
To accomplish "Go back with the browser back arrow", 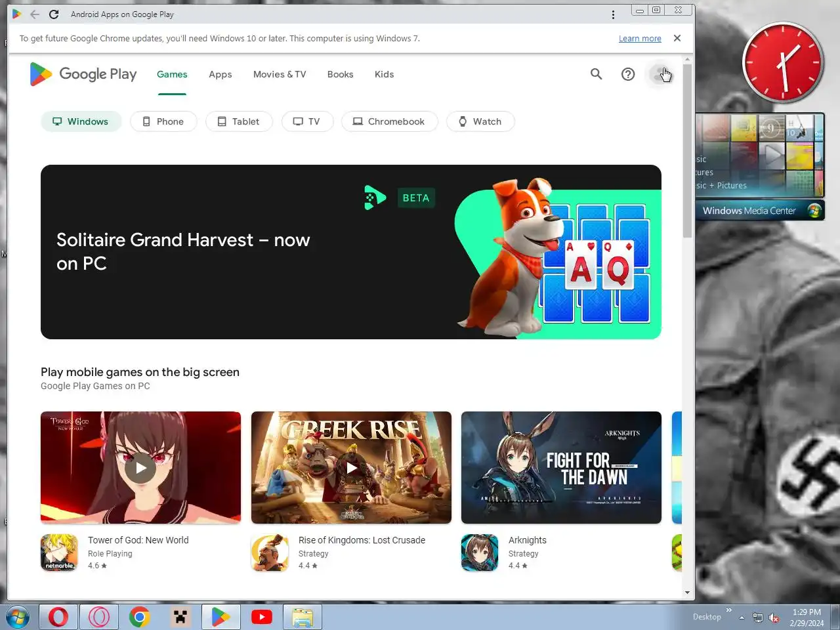I will 35,14.
